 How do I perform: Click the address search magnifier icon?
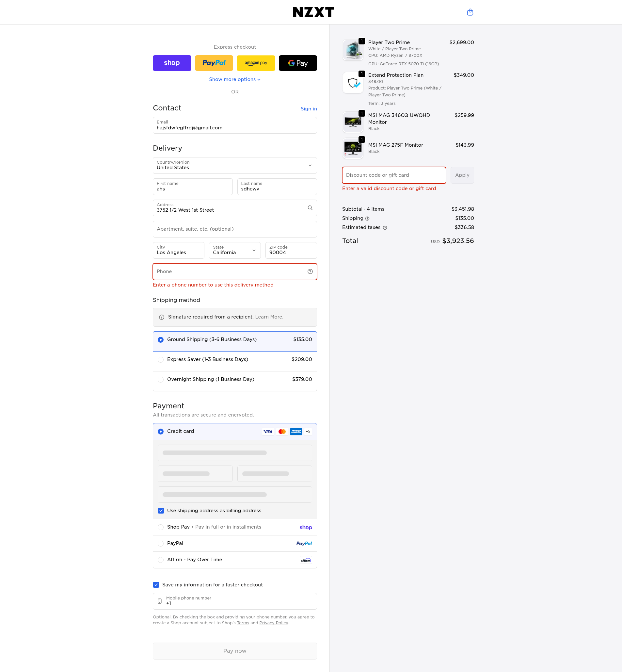click(x=310, y=208)
